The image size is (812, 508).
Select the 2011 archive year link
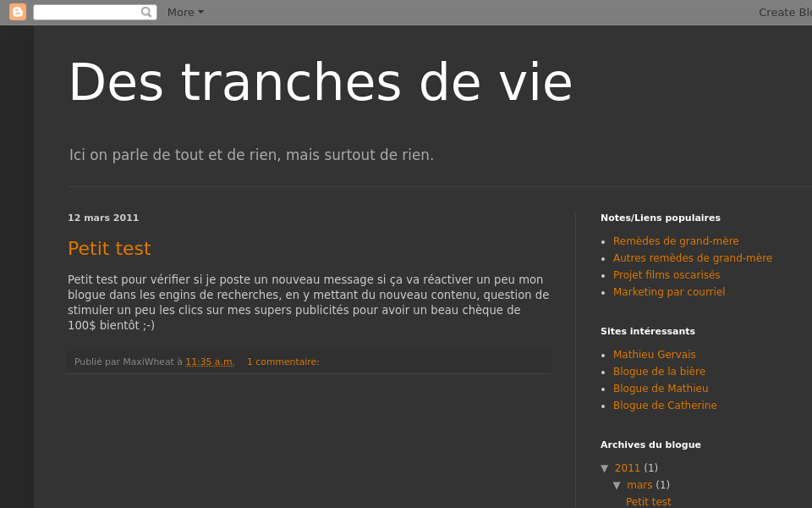click(x=628, y=468)
